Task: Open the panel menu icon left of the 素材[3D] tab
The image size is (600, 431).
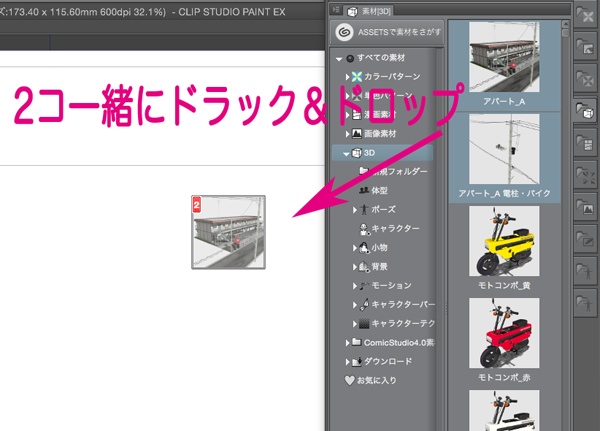Action: [336, 10]
